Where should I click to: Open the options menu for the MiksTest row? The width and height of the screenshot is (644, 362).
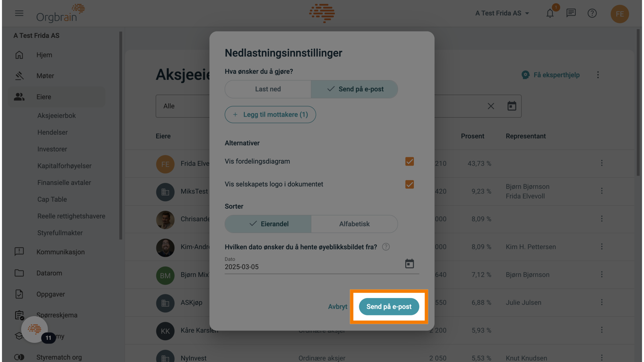tap(602, 191)
